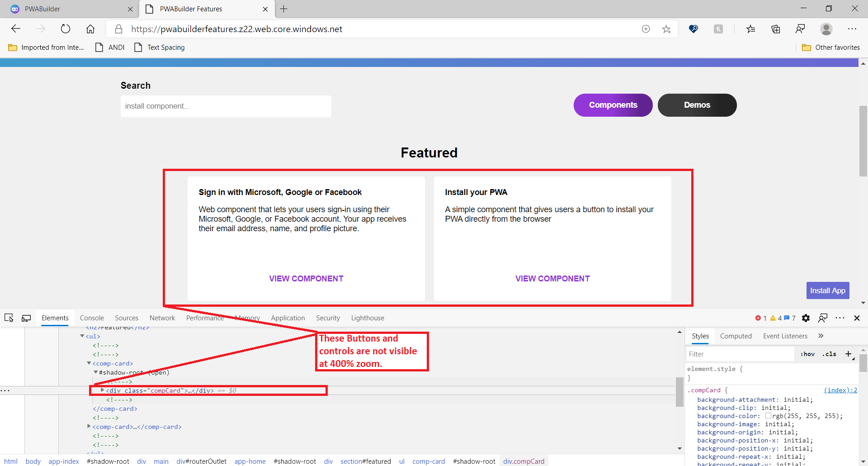Screen dimensions: 868x466
Task: Click the background-color swatch for .compCard
Action: click(x=769, y=416)
